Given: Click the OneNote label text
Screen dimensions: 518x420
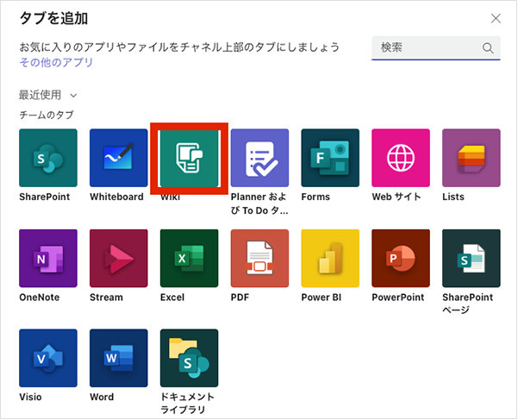Looking at the screenshot, I should click(40, 298).
